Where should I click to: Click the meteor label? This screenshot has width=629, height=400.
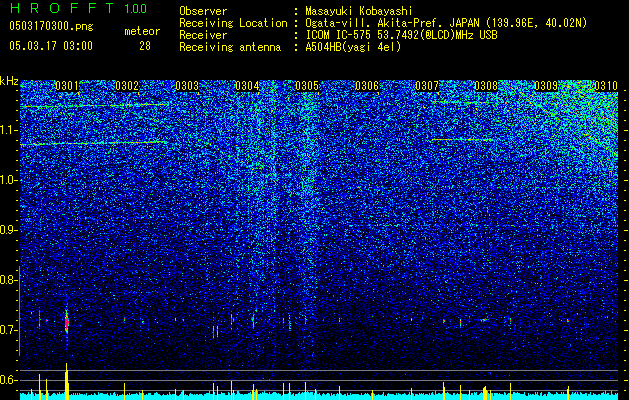tap(142, 31)
